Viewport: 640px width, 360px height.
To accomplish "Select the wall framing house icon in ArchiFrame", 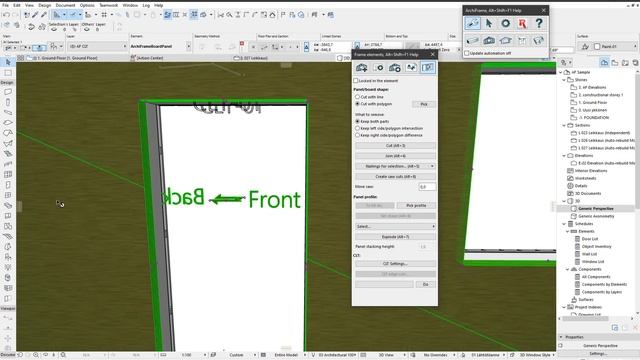I will pos(489,40).
